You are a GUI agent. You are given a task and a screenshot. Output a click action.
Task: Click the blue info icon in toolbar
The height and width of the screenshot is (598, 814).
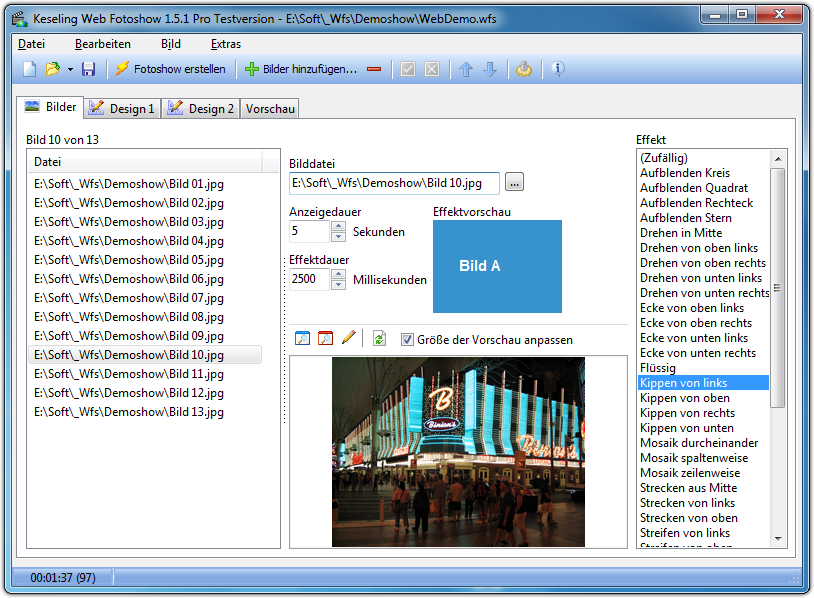(x=558, y=69)
